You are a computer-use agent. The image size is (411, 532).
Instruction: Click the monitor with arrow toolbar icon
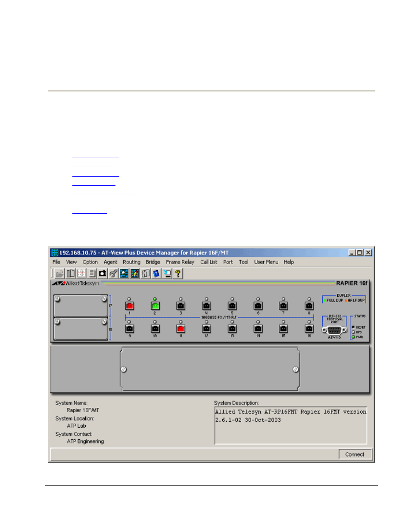(x=168, y=274)
